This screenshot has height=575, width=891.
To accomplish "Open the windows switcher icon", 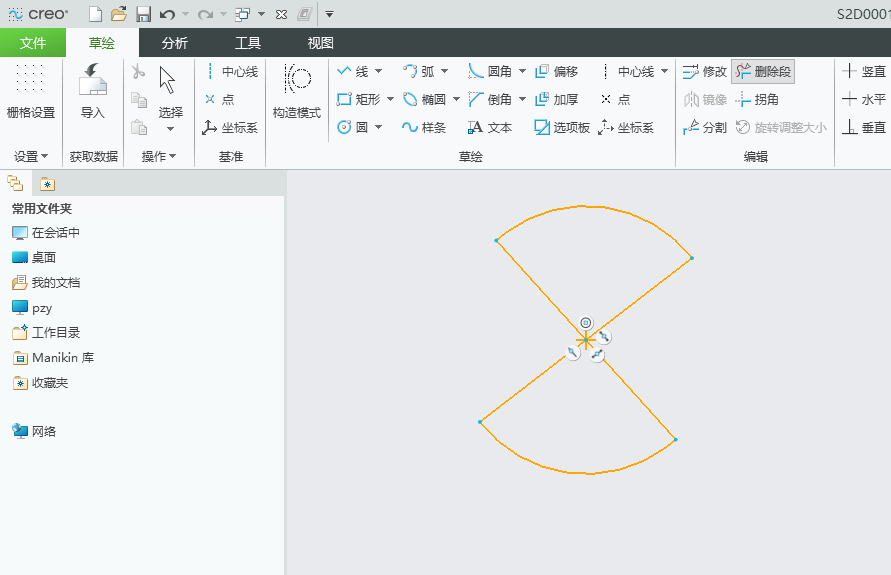I will pos(243,14).
